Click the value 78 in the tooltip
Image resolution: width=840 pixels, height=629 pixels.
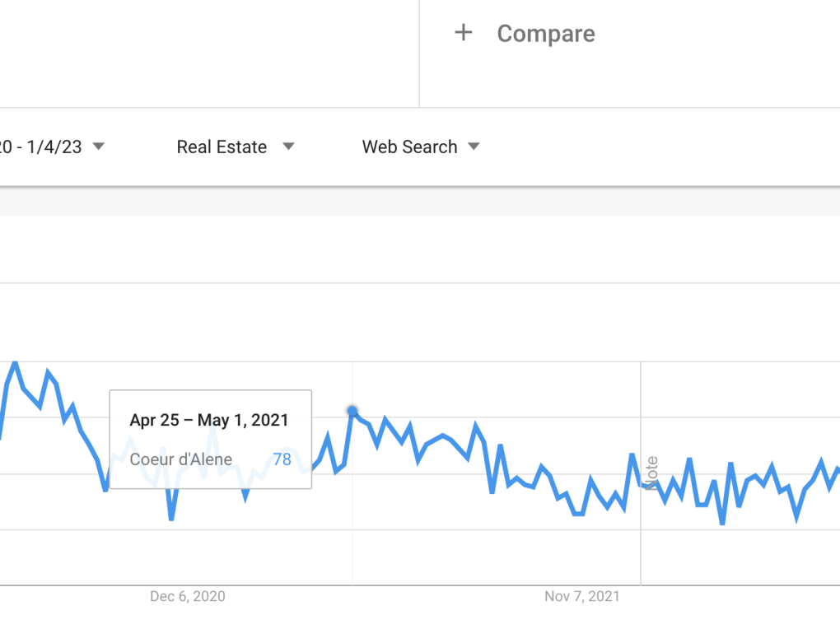282,459
